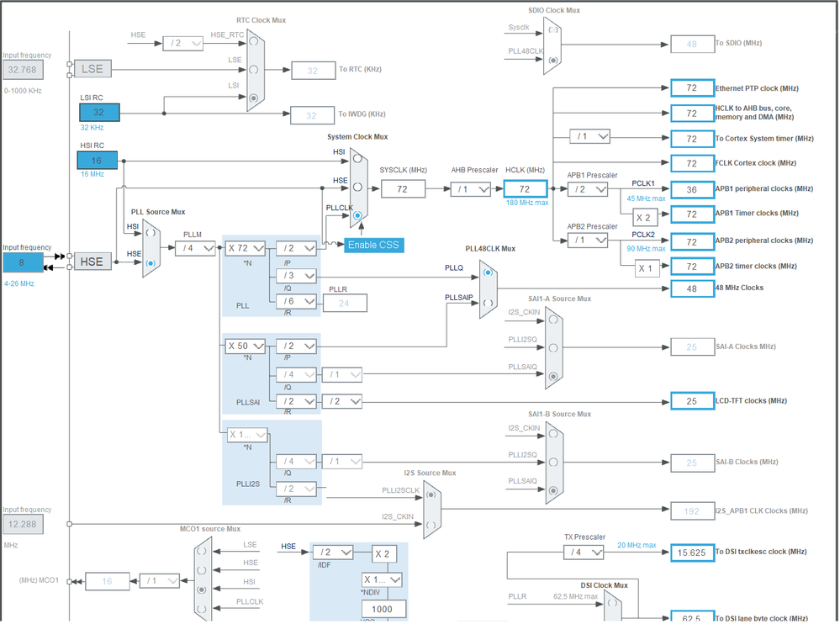Open the AHB Prescaler dropdown
The height and width of the screenshot is (624, 840).
point(470,188)
